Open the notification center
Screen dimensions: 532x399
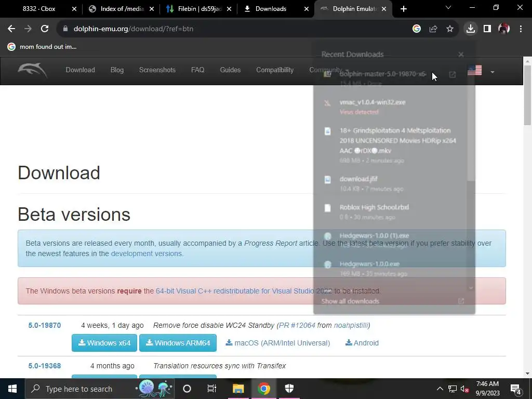click(x=516, y=389)
